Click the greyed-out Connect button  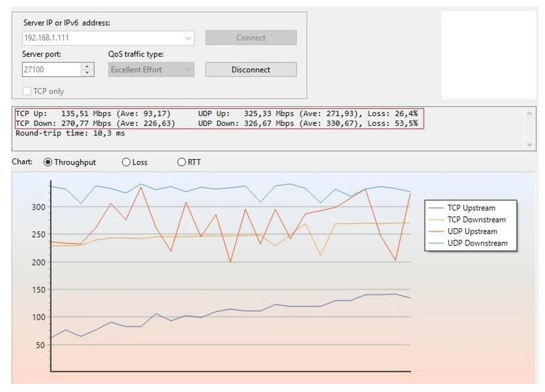click(251, 38)
